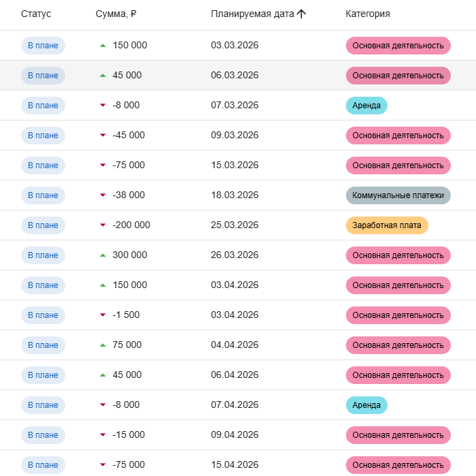Viewport: 476px width, 476px height.
Task: Click the sort arrow beside Планируемая дата
Action: (302, 14)
